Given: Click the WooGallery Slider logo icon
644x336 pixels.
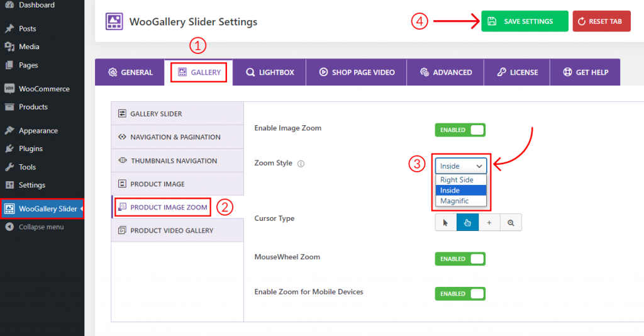Looking at the screenshot, I should coord(114,21).
